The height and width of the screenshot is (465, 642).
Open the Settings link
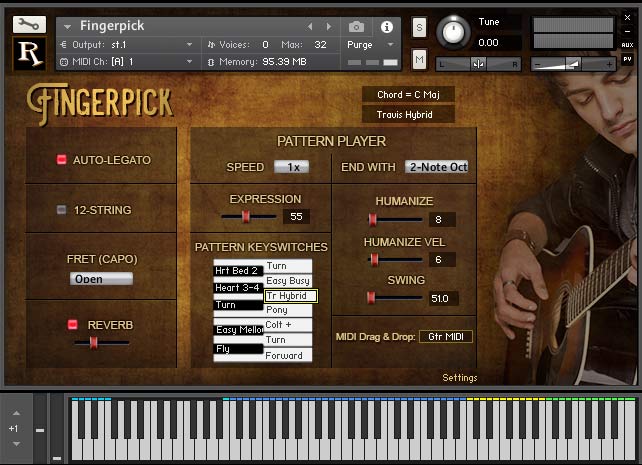pos(460,377)
